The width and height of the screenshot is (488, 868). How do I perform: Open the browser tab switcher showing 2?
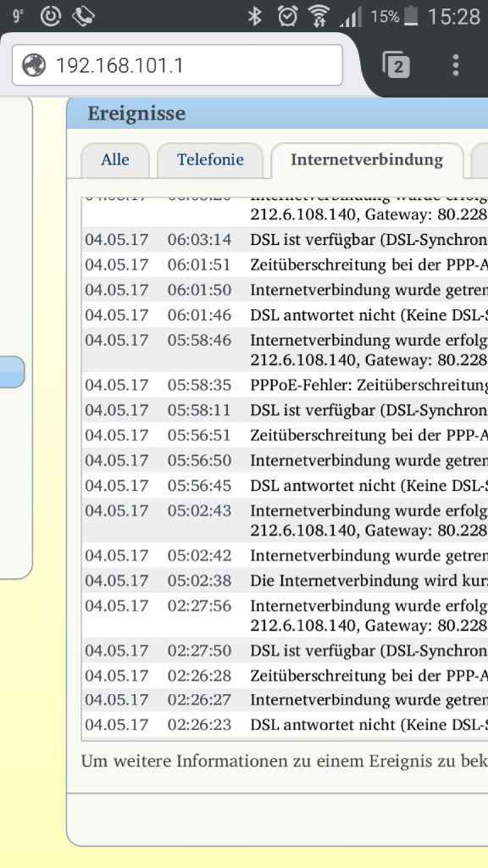[396, 65]
